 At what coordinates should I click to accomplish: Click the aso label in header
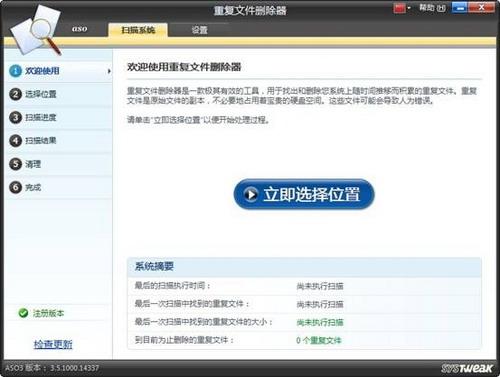pos(79,29)
